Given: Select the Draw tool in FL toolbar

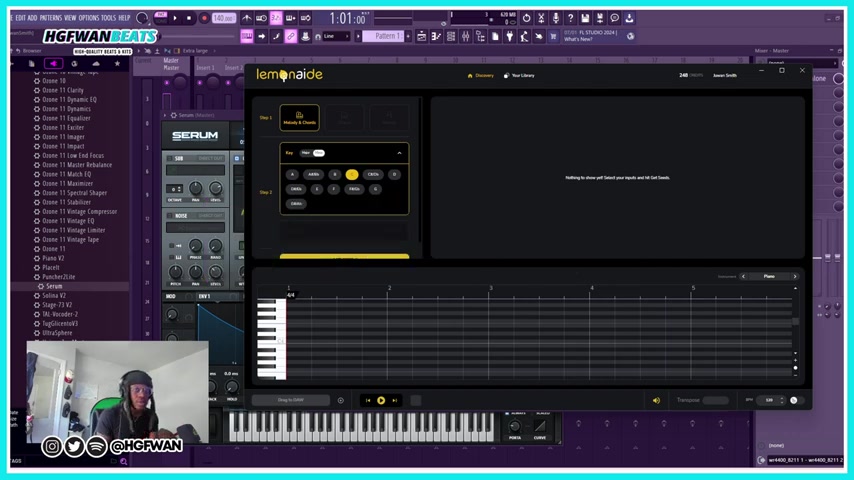Looking at the screenshot, I should pos(276,37).
